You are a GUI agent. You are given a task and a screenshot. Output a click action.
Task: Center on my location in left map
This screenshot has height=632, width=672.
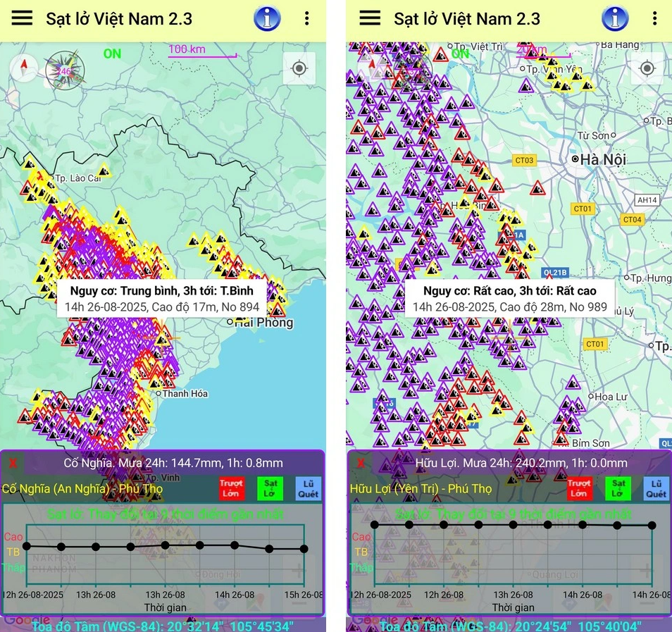[x=299, y=68]
